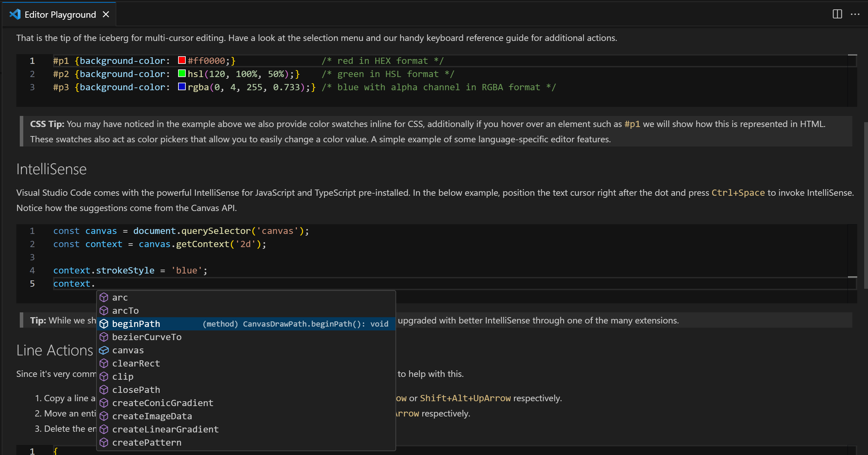Click the symbol icon next to arcTo
Screen dimensions: 868x455
tap(104, 311)
